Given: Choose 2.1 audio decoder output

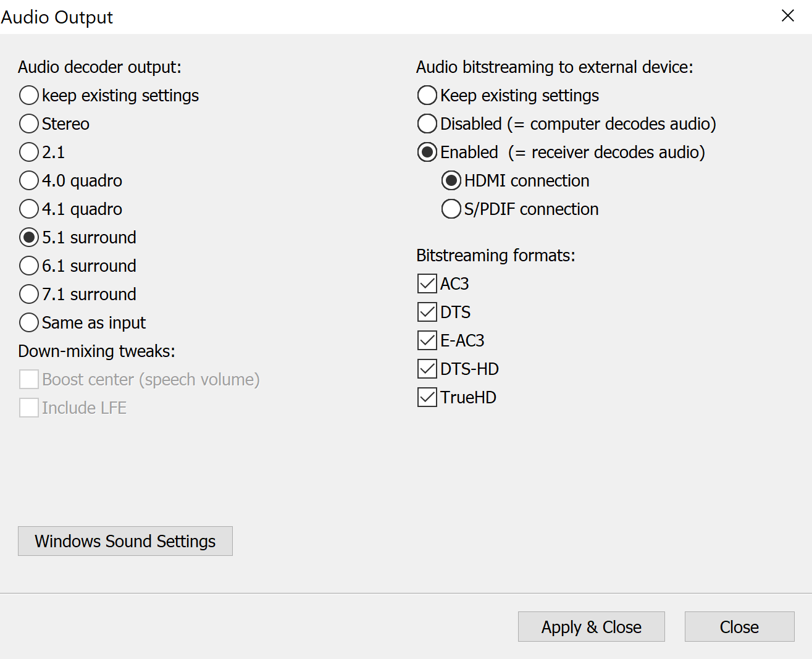Looking at the screenshot, I should click(29, 152).
